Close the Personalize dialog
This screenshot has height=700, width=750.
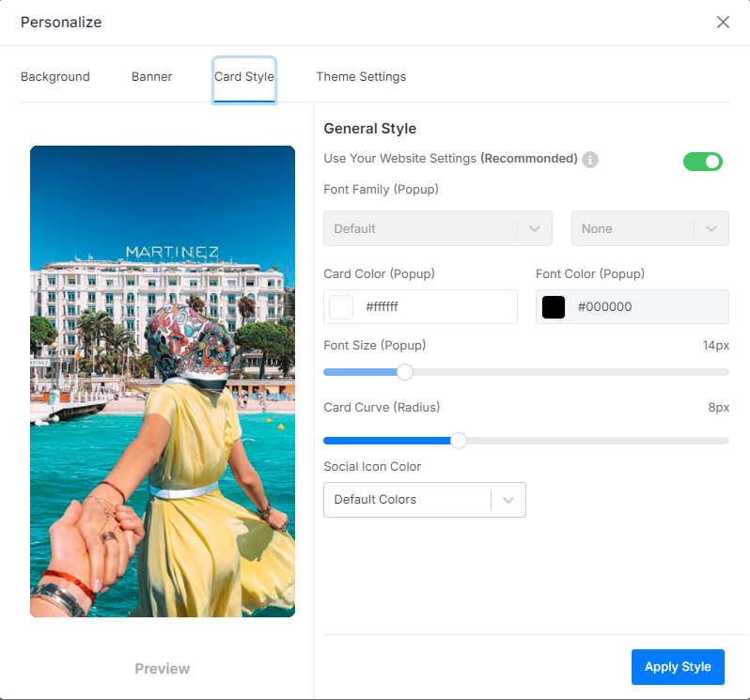(x=723, y=22)
